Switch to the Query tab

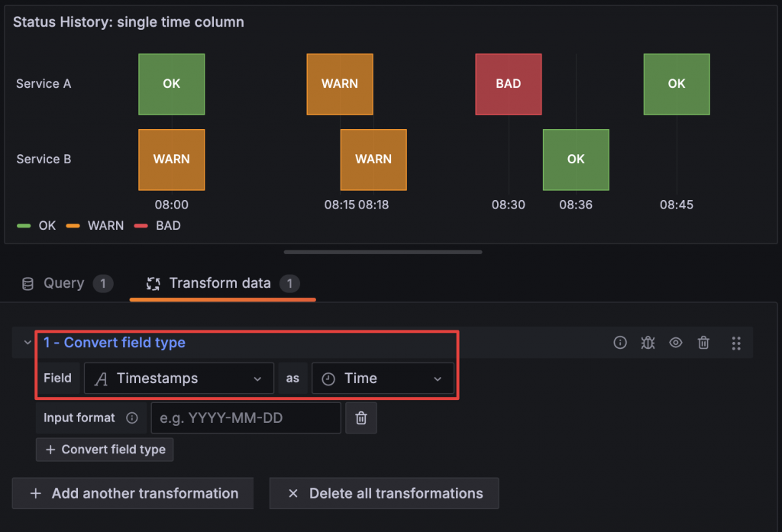(x=63, y=284)
